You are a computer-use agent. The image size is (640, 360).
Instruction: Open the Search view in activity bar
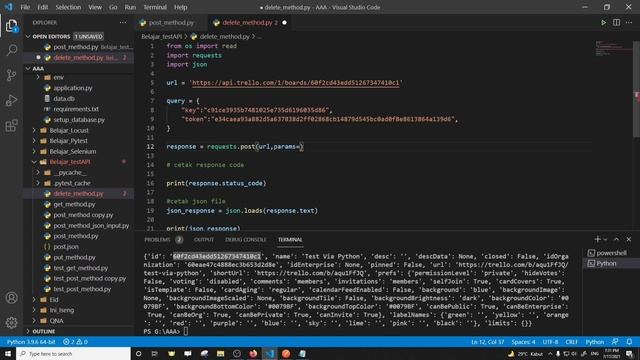coord(11,50)
